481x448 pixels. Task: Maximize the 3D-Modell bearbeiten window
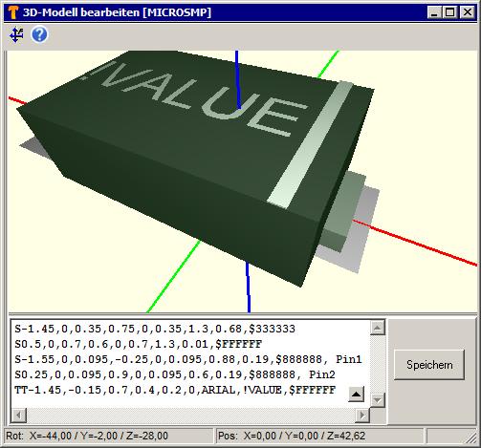click(x=450, y=12)
